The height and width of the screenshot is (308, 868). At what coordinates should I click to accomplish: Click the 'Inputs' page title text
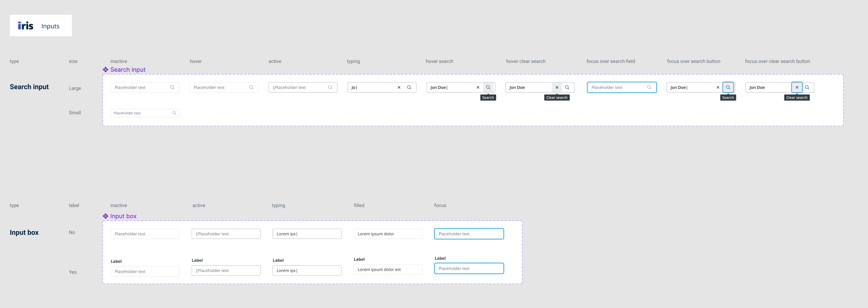click(x=50, y=26)
